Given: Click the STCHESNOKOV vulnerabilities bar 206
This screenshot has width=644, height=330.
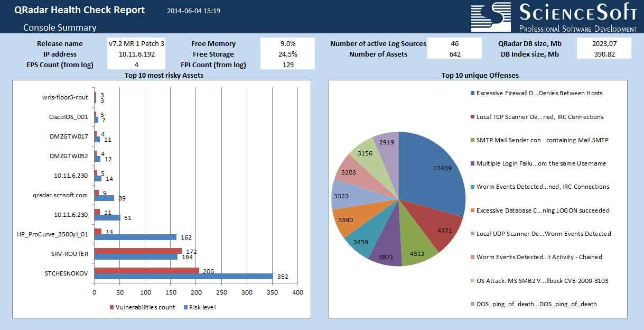Looking at the screenshot, I should [147, 270].
